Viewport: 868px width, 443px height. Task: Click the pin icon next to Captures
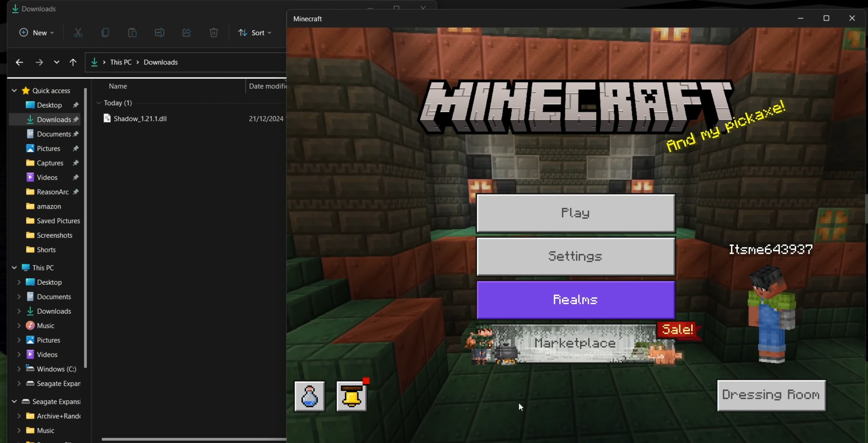point(76,163)
